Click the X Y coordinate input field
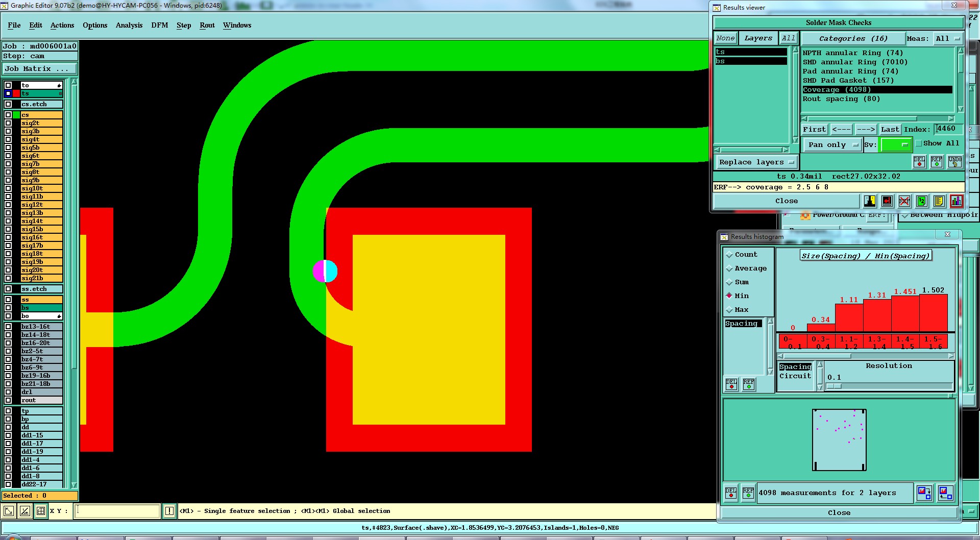 (117, 511)
